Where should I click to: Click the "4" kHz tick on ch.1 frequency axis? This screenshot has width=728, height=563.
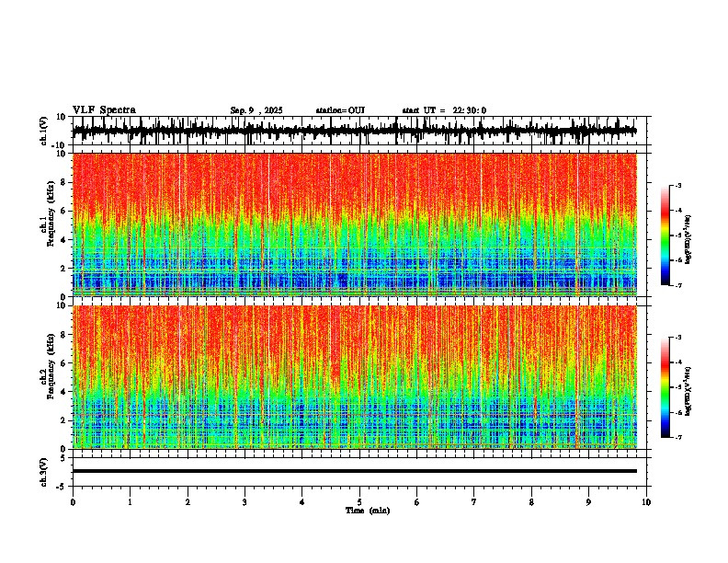(64, 240)
